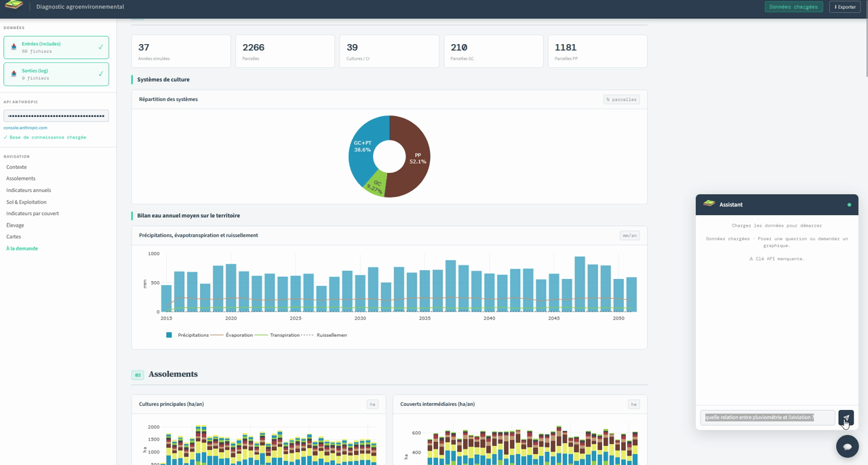Go to Contexte in the navigation
This screenshot has width=868, height=465.
click(x=16, y=167)
